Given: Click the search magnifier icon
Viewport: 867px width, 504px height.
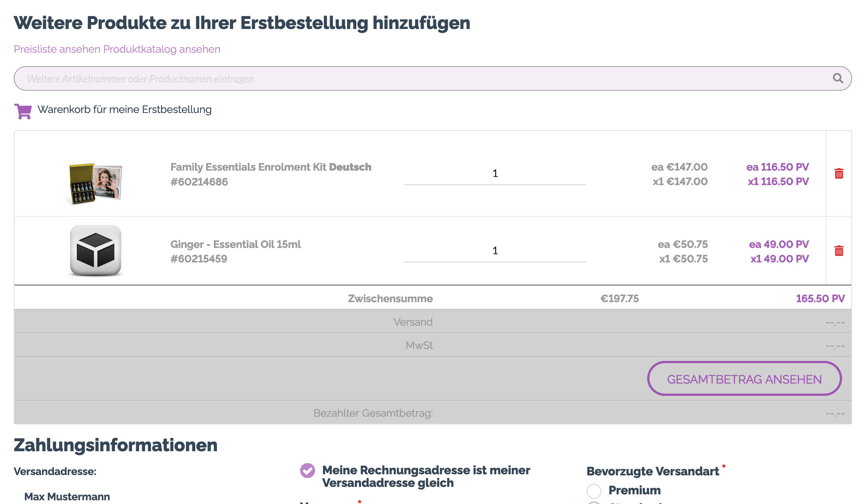Looking at the screenshot, I should click(x=838, y=78).
